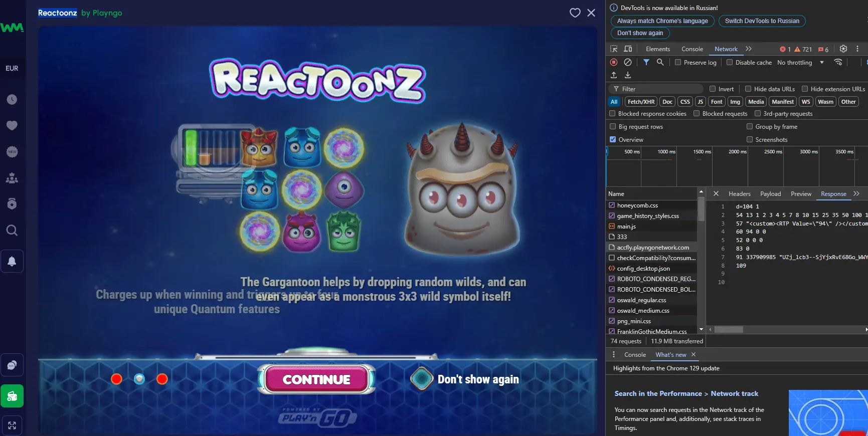Dismiss with Don't show again DevTools button
The width and height of the screenshot is (868, 436).
[x=640, y=33]
